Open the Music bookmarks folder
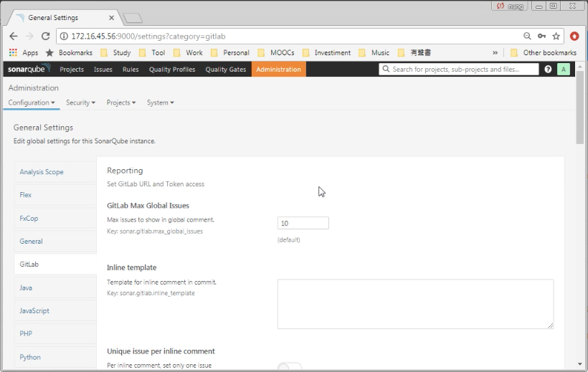This screenshot has width=588, height=372. (374, 52)
